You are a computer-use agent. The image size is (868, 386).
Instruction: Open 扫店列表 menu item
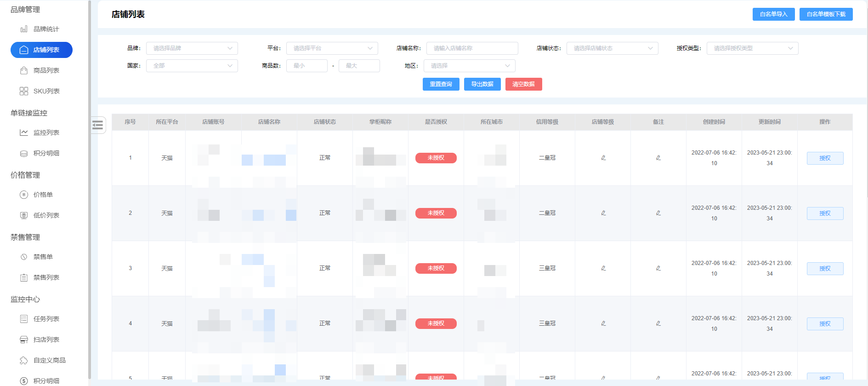coord(46,340)
